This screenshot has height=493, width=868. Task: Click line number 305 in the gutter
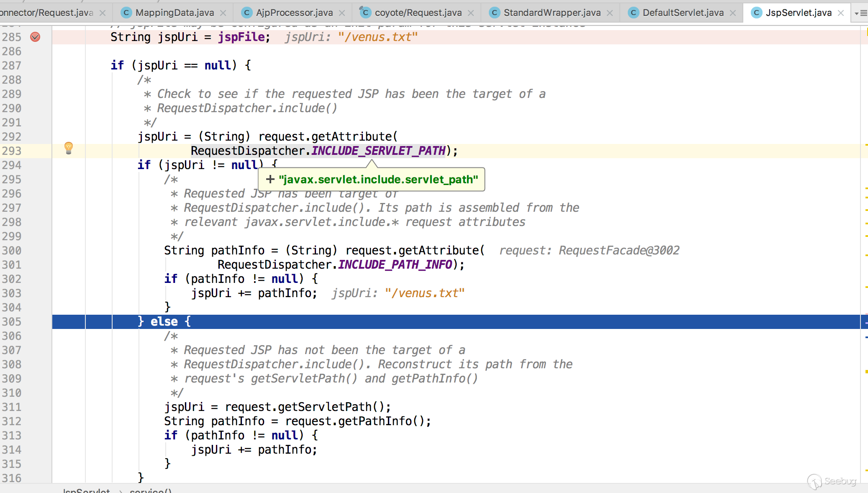[x=12, y=322]
